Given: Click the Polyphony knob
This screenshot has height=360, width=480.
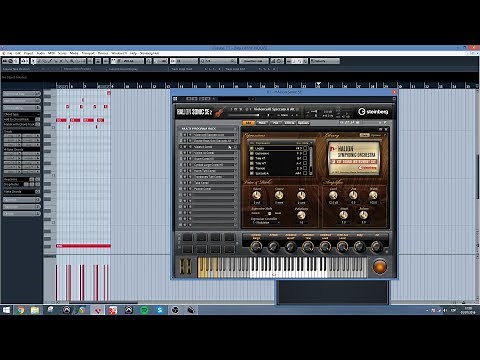Looking at the screenshot, I should pos(301,215).
